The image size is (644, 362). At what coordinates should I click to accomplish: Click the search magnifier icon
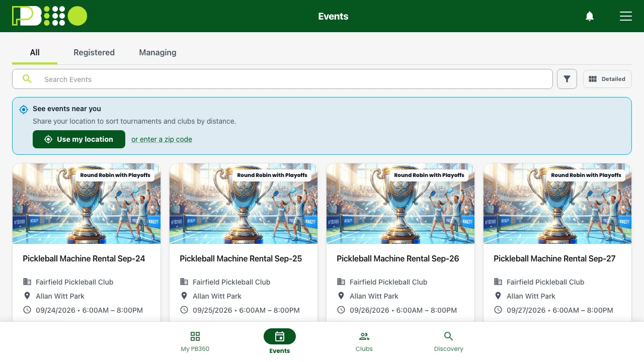click(27, 79)
